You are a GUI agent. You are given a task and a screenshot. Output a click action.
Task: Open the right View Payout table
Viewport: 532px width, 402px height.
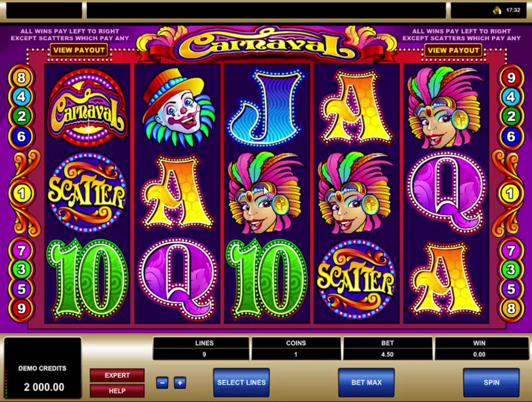pyautogui.click(x=453, y=50)
